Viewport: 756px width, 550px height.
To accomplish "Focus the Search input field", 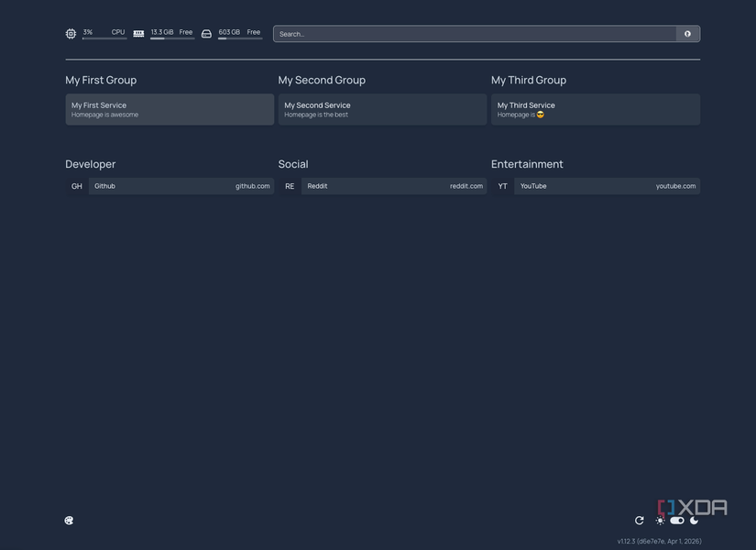I will [475, 34].
